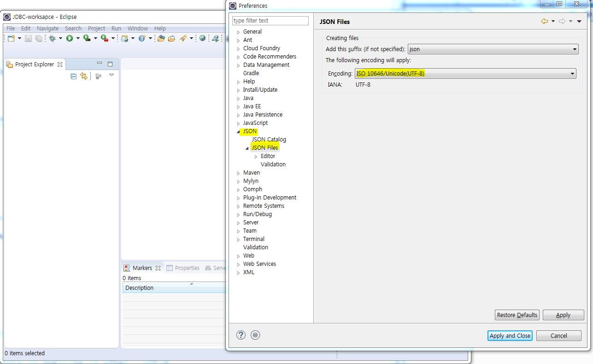The image size is (593, 364).
Task: Click the Run with coverage icon
Action: click(87, 38)
